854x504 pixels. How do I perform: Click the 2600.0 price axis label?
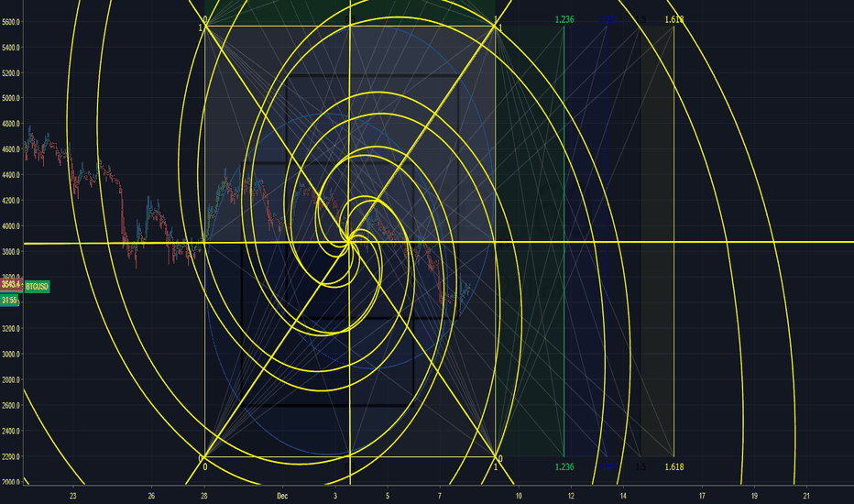coord(11,406)
